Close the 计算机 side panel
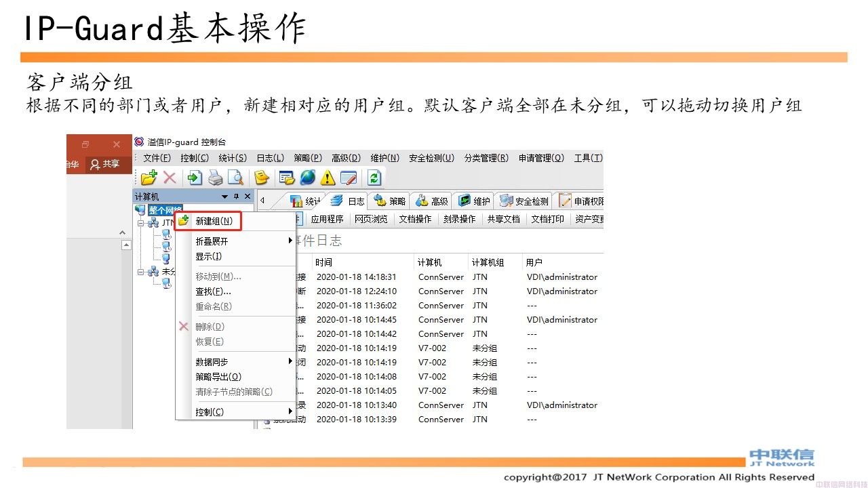Image resolution: width=868 pixels, height=488 pixels. [248, 196]
